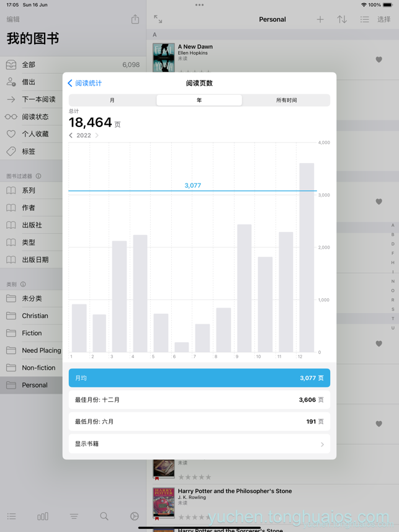Image resolution: width=399 pixels, height=532 pixels.
Task: Click the 3,077 average line label
Action: (x=193, y=185)
